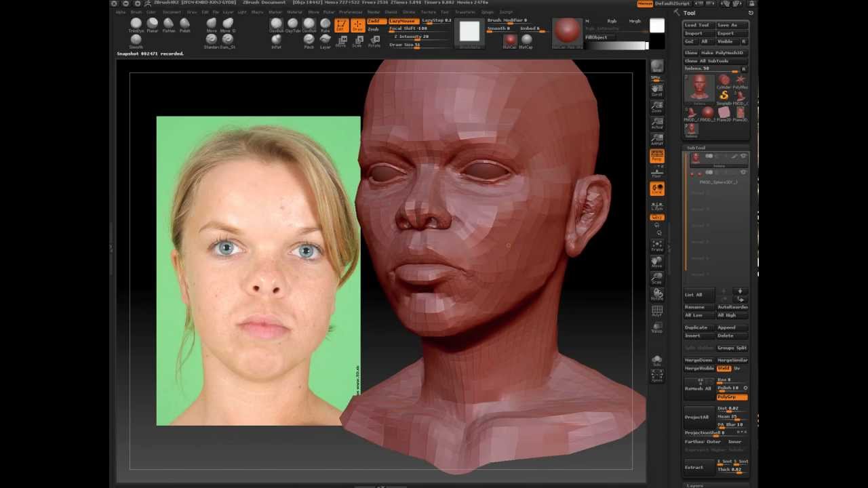Open the Transform menu
This screenshot has width=868, height=488.
tap(465, 12)
